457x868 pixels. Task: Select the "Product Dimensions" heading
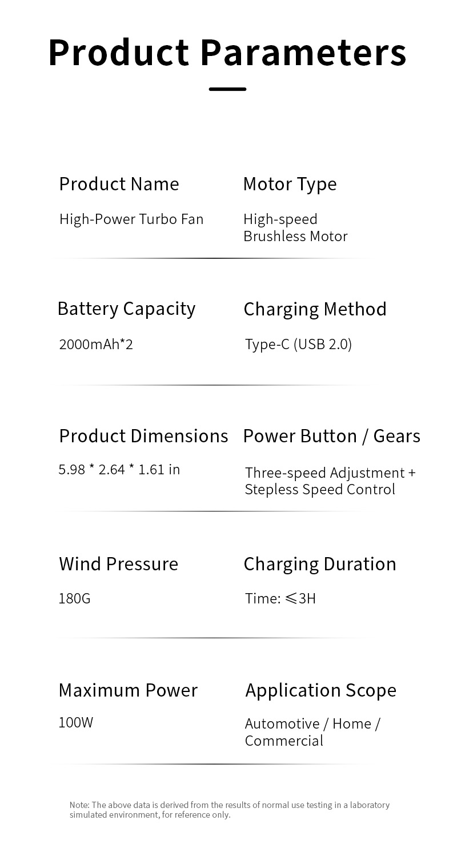[x=143, y=436]
